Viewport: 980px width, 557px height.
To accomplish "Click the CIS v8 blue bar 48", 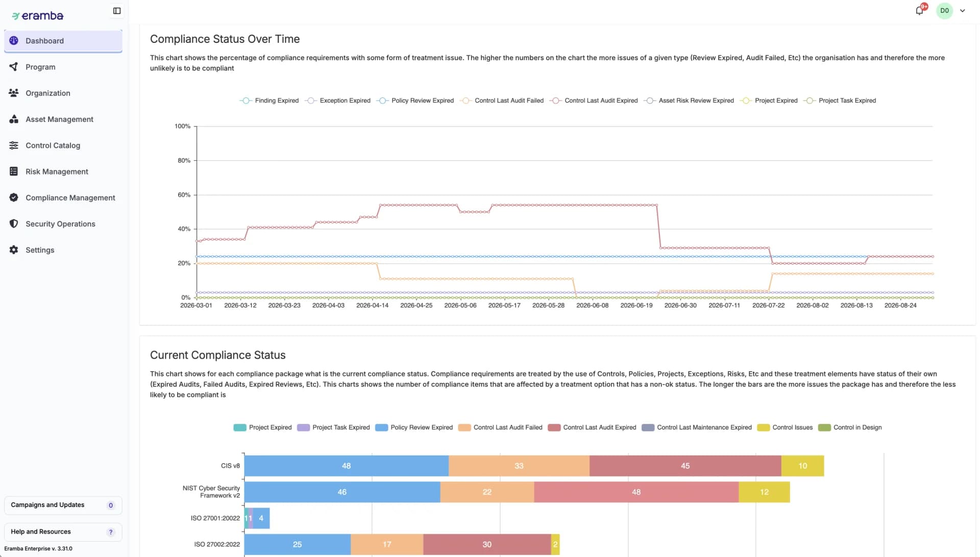I will 347,466.
